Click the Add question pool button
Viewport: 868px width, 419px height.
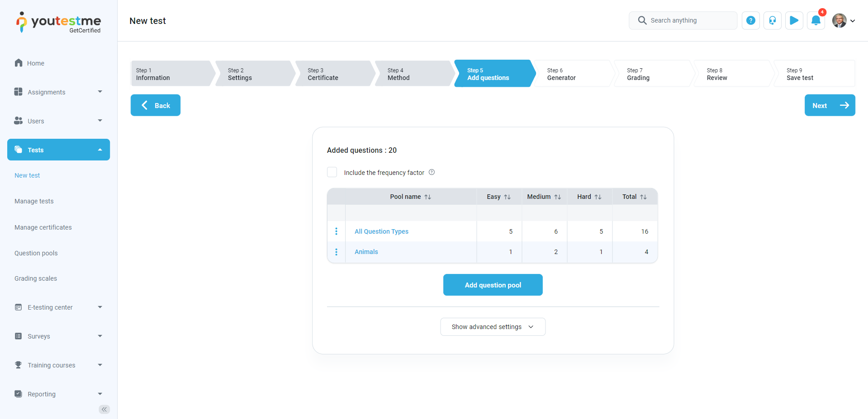493,285
